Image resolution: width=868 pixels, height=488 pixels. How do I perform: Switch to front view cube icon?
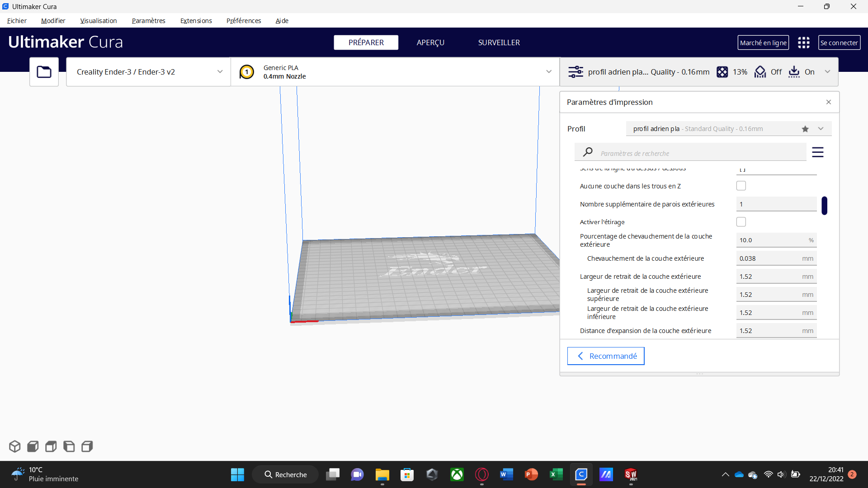33,446
